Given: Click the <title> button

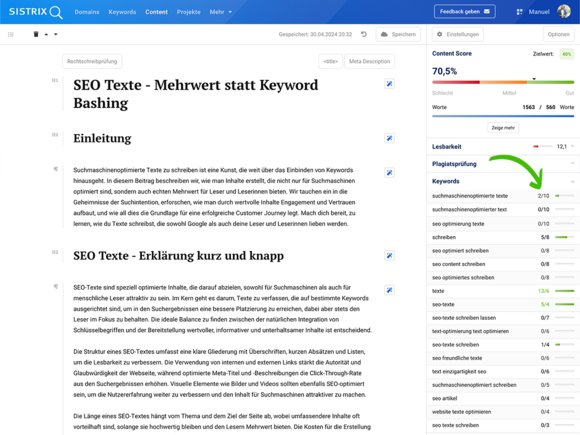Looking at the screenshot, I should [x=331, y=61].
